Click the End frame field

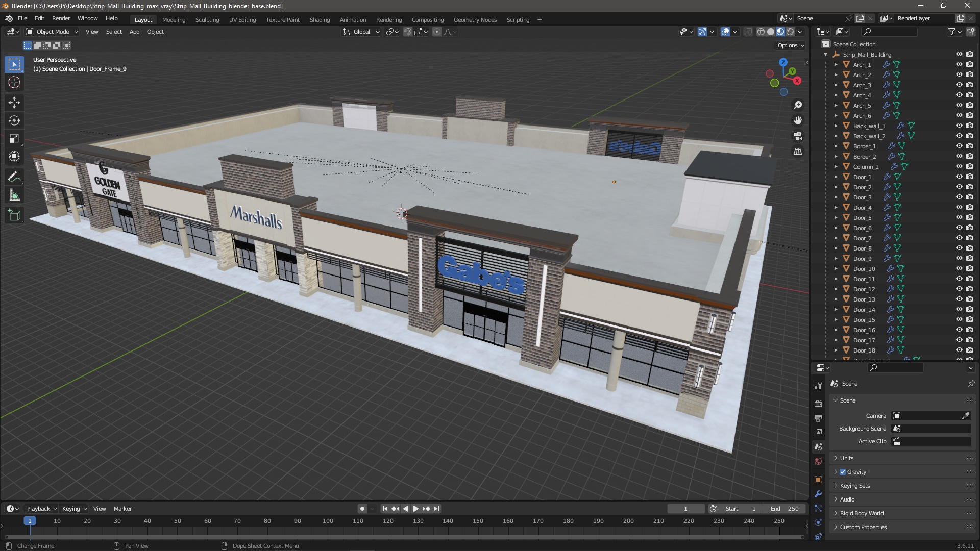coord(785,509)
